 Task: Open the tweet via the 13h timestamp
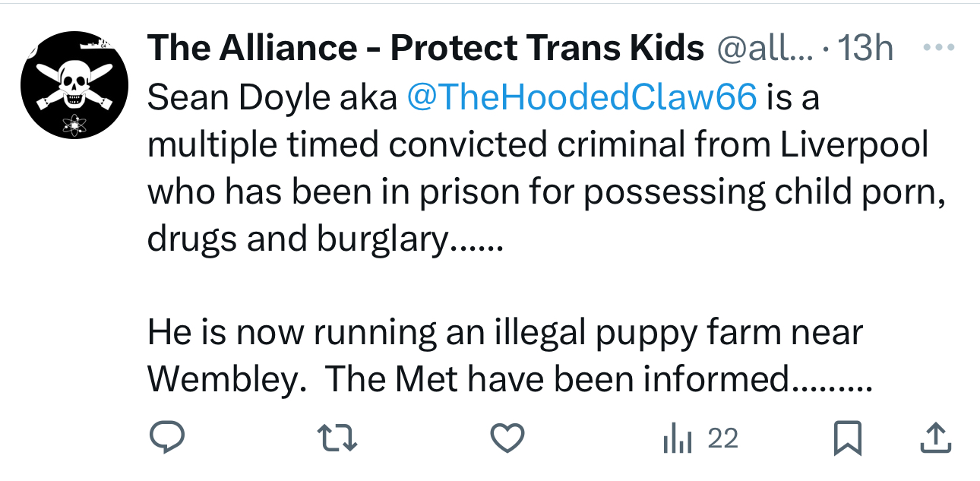tap(864, 49)
